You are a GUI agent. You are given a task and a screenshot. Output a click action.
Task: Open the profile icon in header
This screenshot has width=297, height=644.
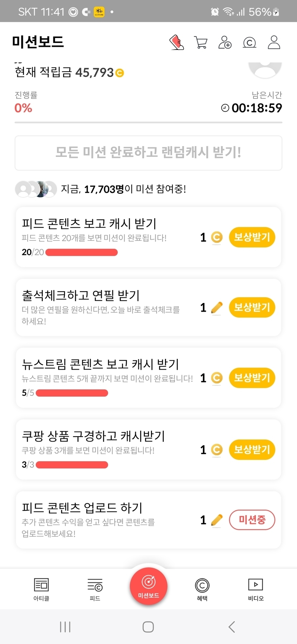[274, 42]
